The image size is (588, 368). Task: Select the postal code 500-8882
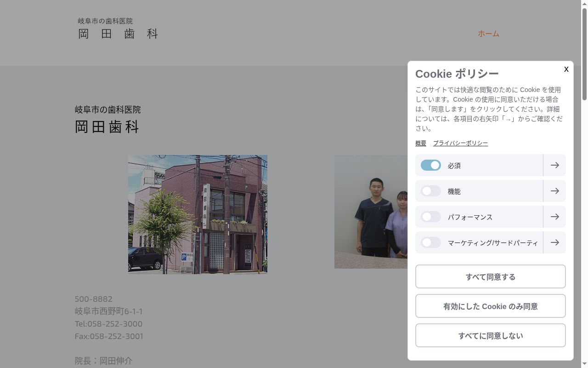point(94,299)
